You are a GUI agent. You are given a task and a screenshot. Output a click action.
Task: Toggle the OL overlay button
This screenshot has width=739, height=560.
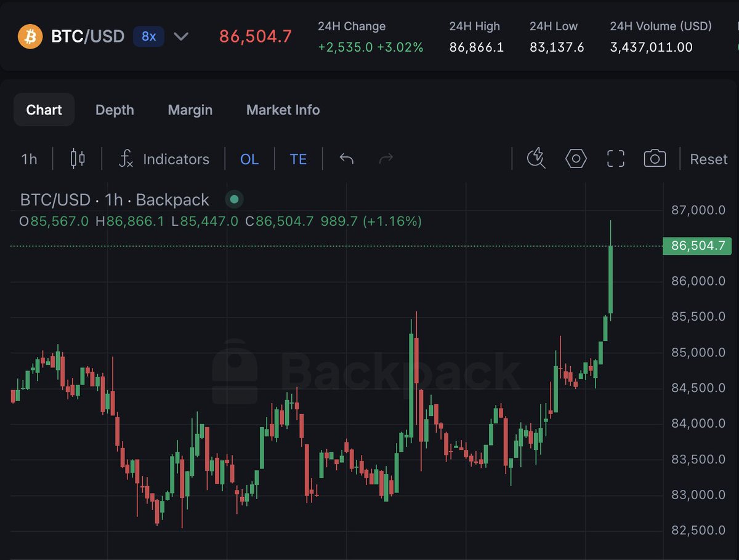249,159
